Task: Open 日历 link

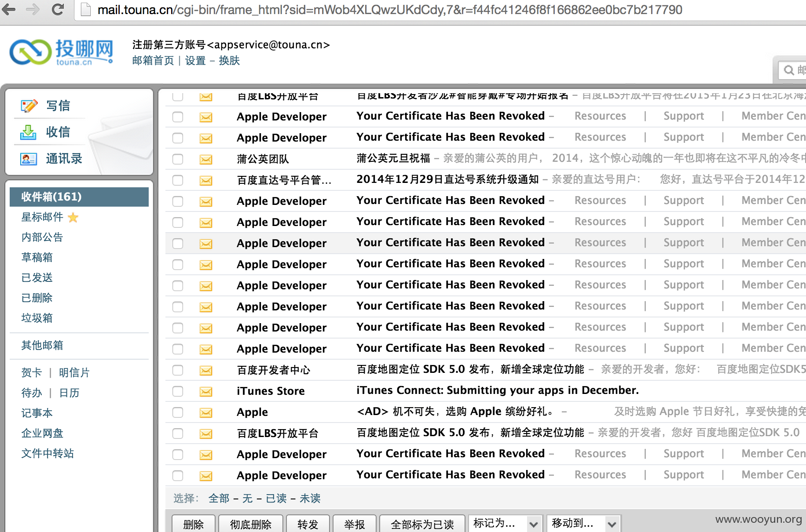Action: click(69, 393)
